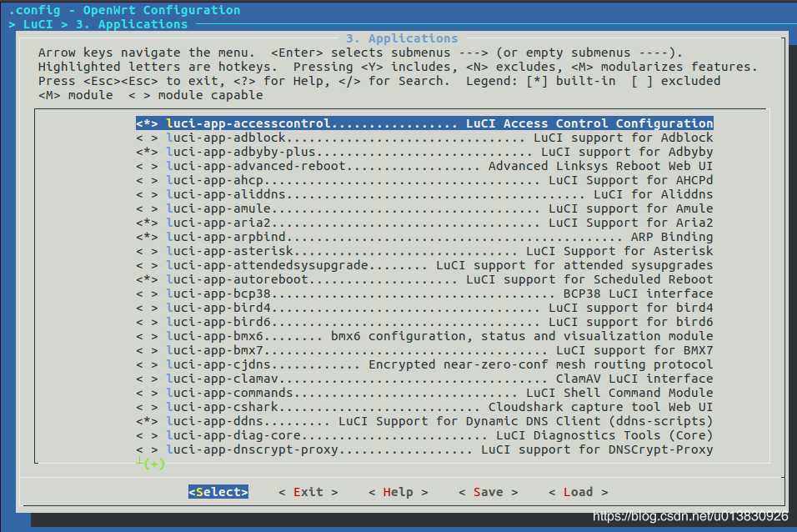Click 'Encrypted near-zero-conf mesh routing protocol' text
Viewport: 797px width, 532px height.
pyautogui.click(x=541, y=364)
